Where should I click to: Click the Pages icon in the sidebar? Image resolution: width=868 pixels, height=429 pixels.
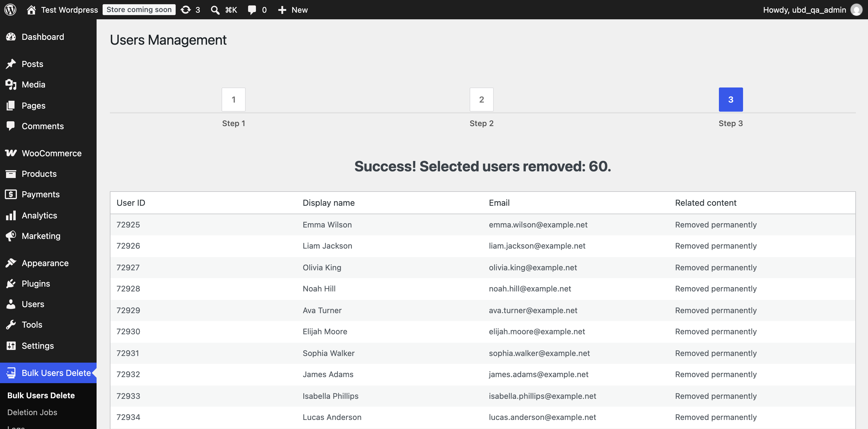pos(11,105)
